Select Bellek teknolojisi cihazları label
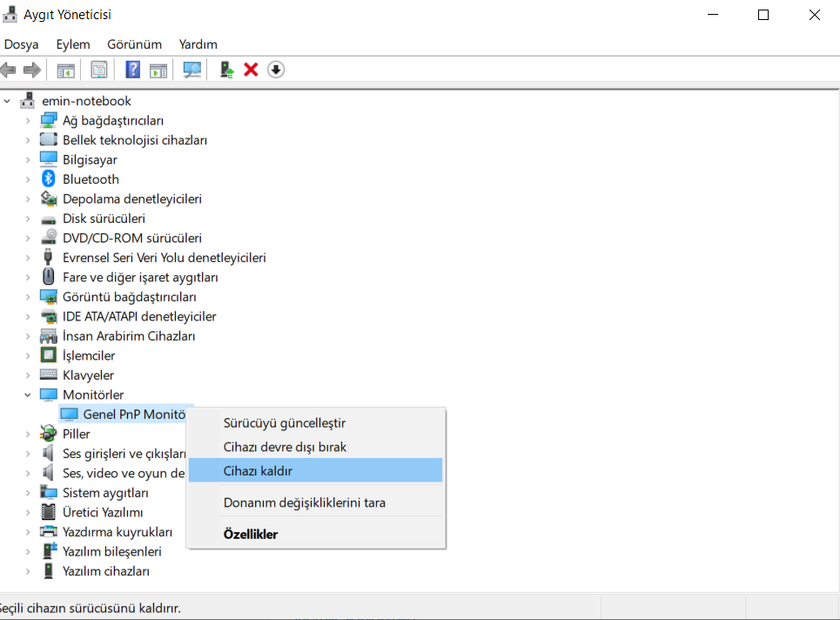Image resolution: width=840 pixels, height=620 pixels. 135,140
